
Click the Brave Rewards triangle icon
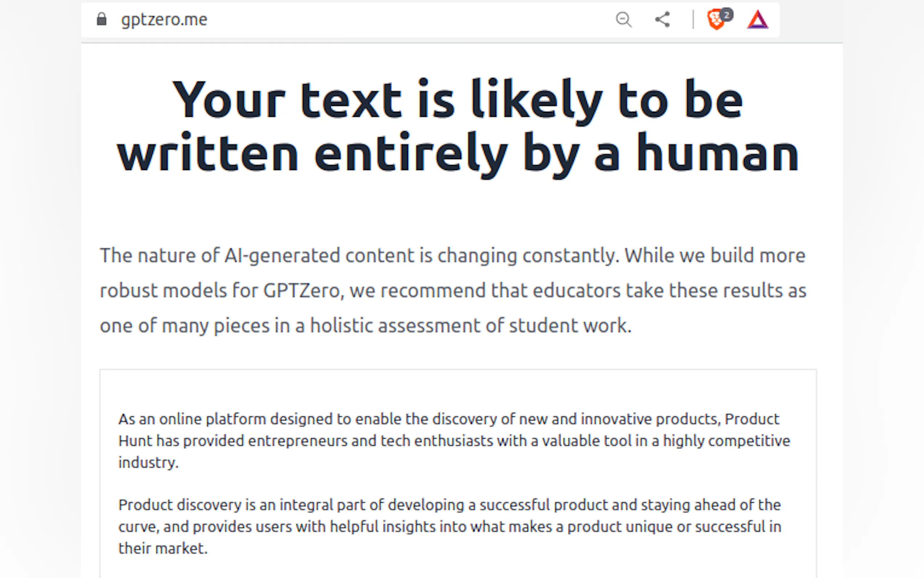coord(757,20)
